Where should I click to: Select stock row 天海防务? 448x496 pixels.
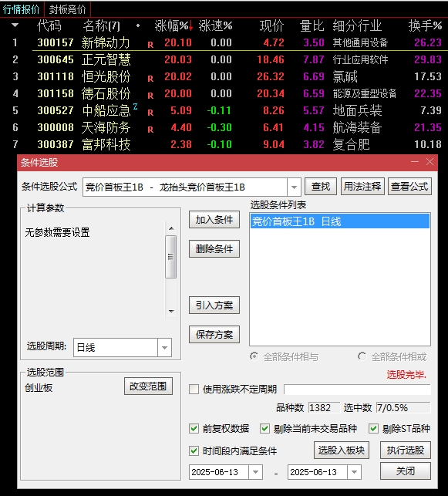click(224, 127)
